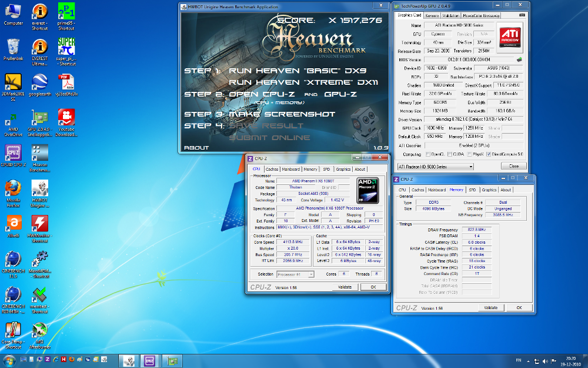The image size is (588, 368).
Task: Launch Core Temp shortcut icon
Action: tap(13, 336)
